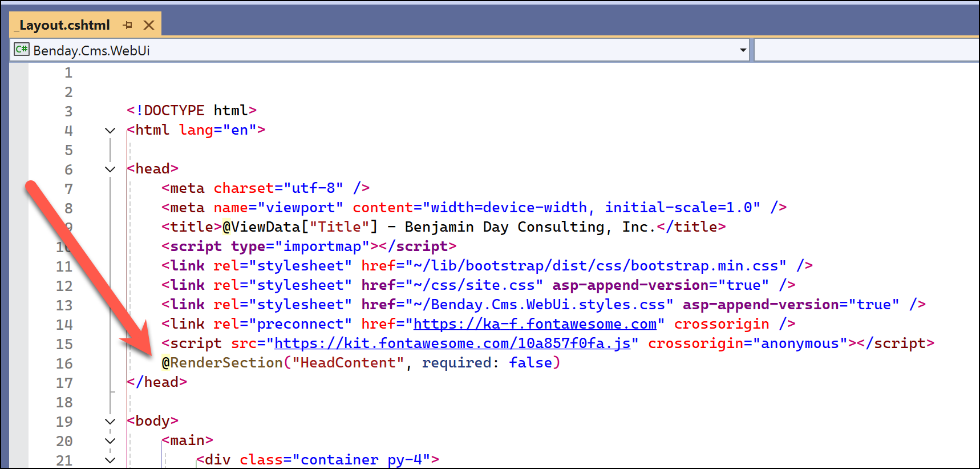Click the crossorigin="anonymous" attribute
The height and width of the screenshot is (469, 980).
[748, 343]
